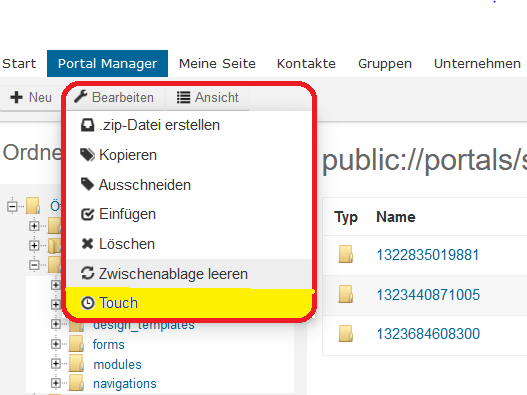
Task: Click the clock icon beside Touch
Action: click(87, 303)
